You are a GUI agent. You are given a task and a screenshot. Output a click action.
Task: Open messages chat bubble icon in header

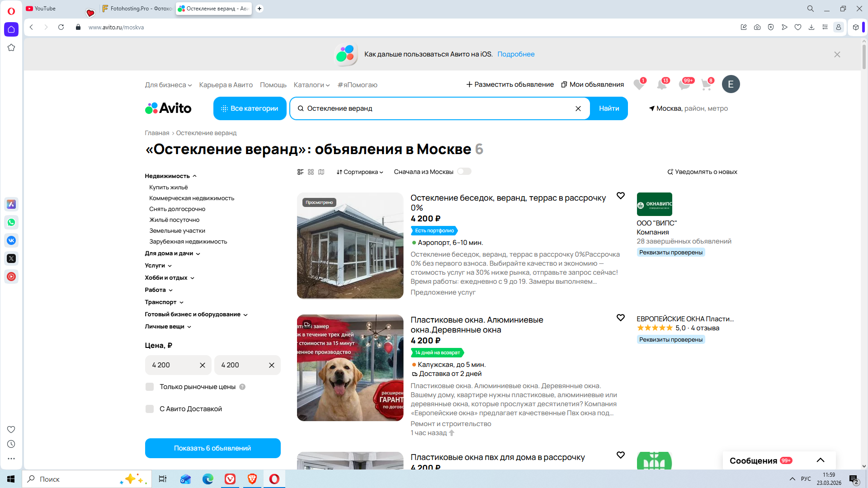click(684, 84)
